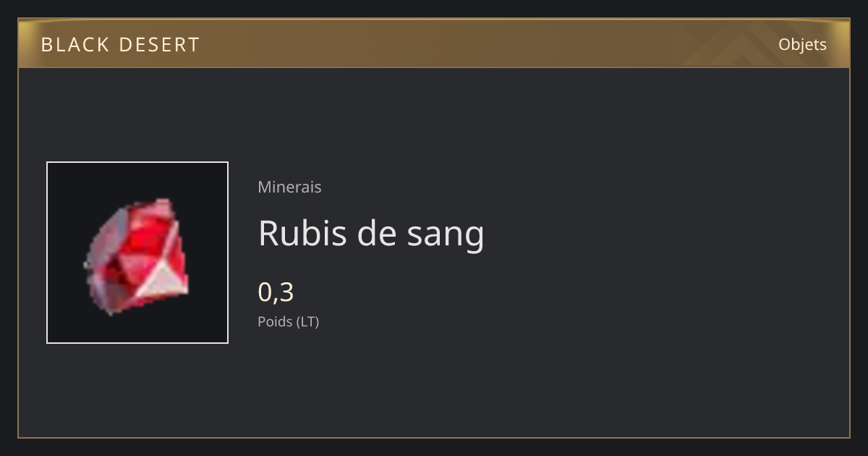The height and width of the screenshot is (456, 868).
Task: Click the Poids (LT) label
Action: coord(289,321)
